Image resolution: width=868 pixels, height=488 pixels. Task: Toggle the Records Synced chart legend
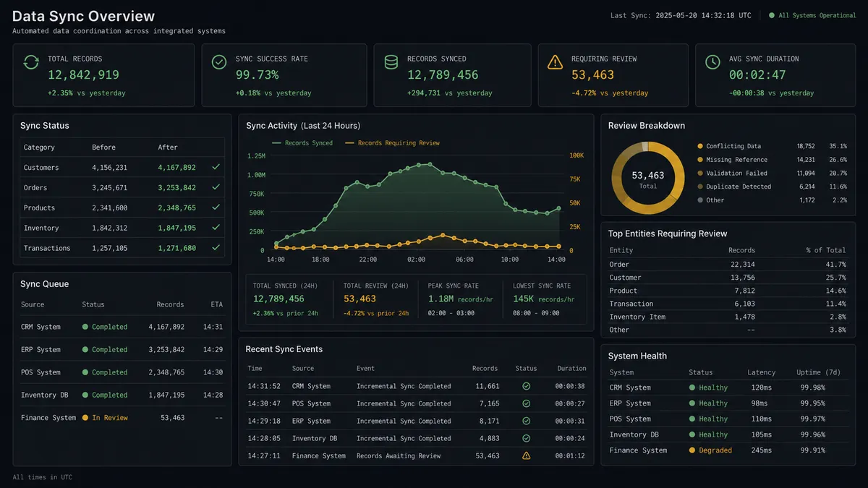click(x=302, y=143)
